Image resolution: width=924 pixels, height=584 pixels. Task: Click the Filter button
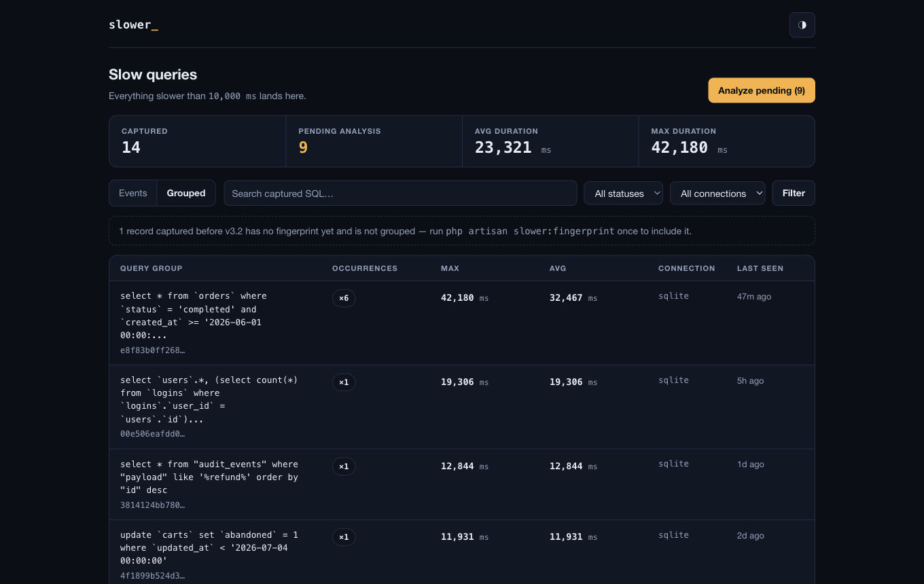coord(794,193)
